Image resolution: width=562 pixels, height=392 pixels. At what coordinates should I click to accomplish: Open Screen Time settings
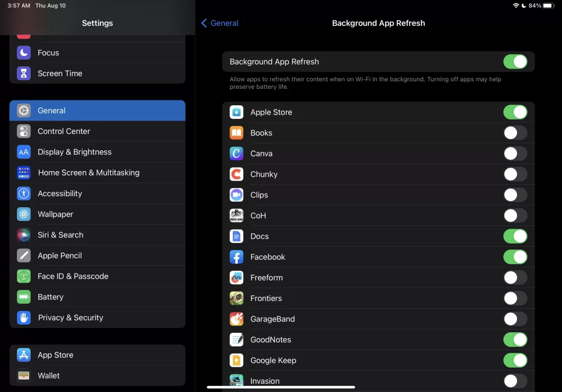[x=98, y=73]
